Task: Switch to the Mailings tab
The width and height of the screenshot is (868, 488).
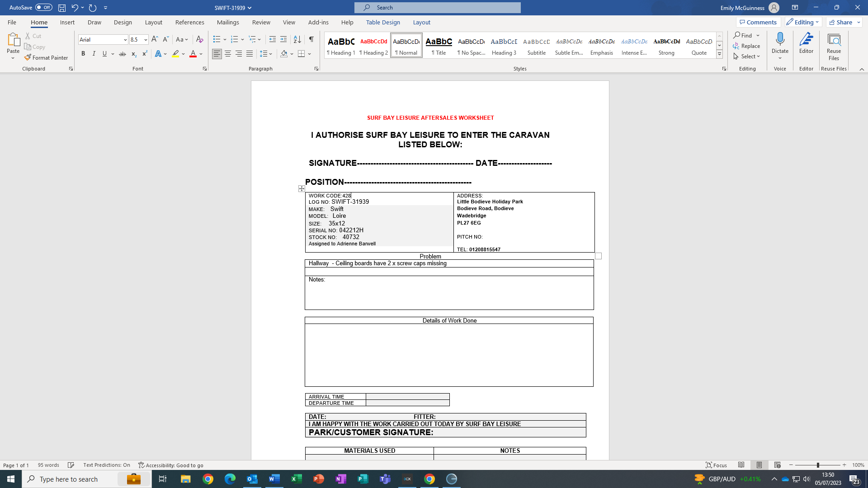Action: [x=228, y=22]
